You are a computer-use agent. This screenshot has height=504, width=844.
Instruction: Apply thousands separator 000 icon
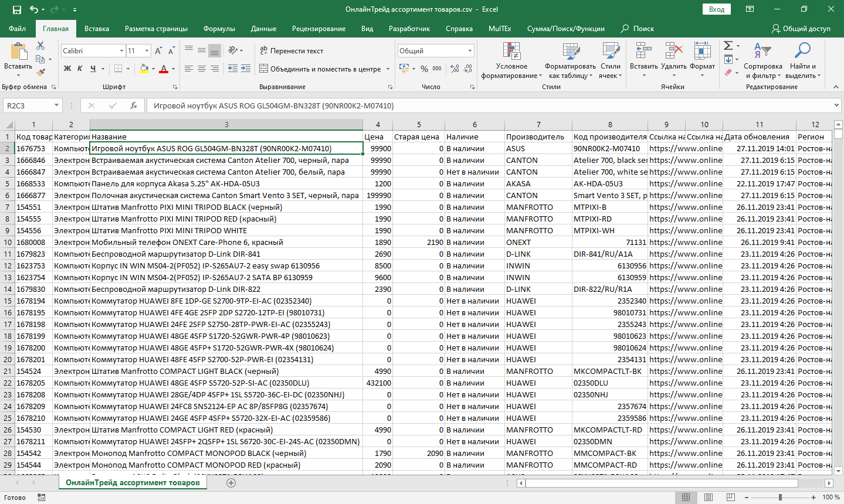(x=437, y=69)
